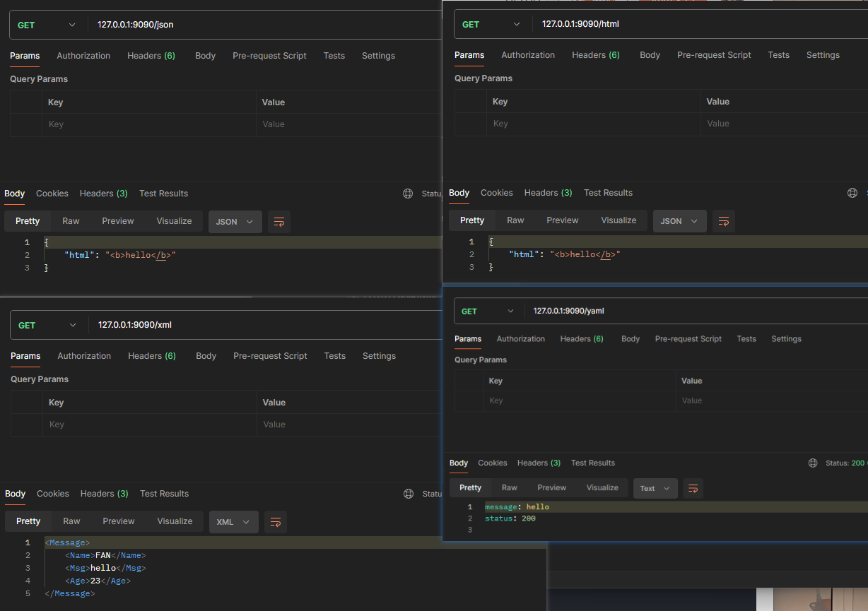Click <Name>FAN</Name> line in XML response

105,555
